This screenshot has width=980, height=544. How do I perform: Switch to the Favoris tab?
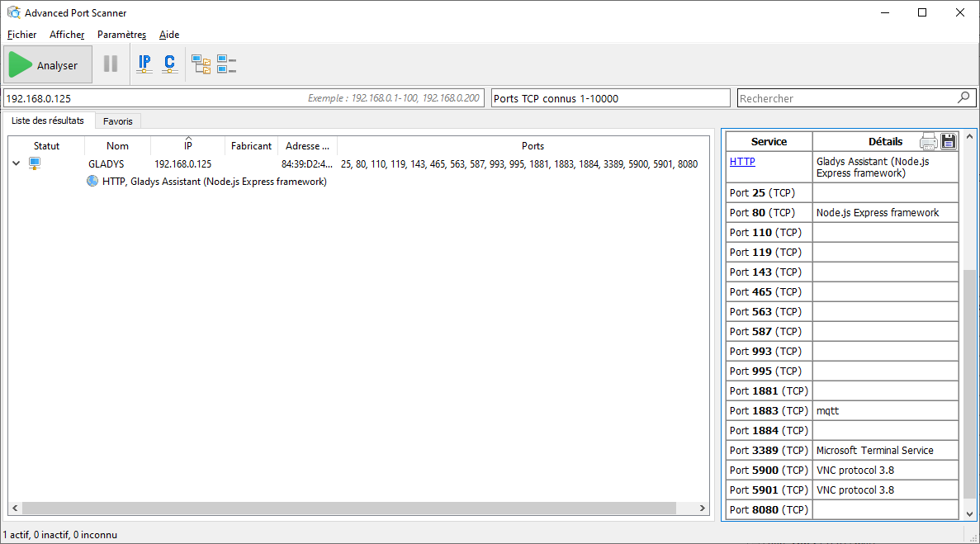(x=118, y=121)
